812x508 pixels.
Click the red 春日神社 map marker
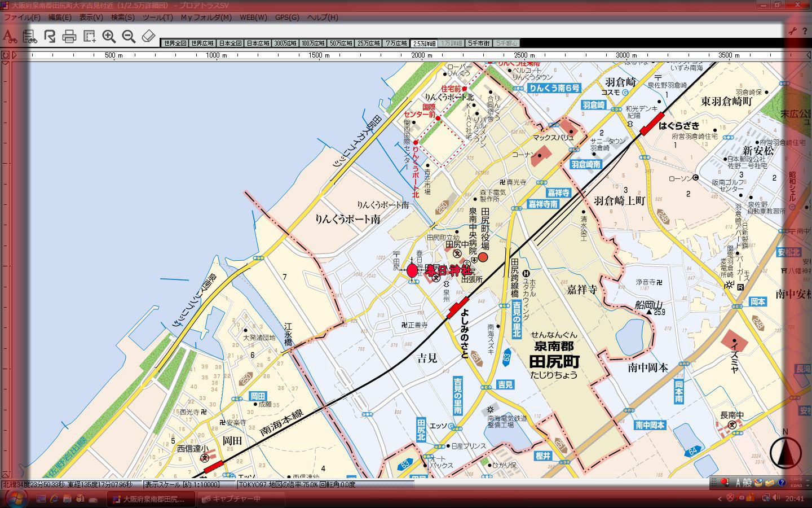412,271
